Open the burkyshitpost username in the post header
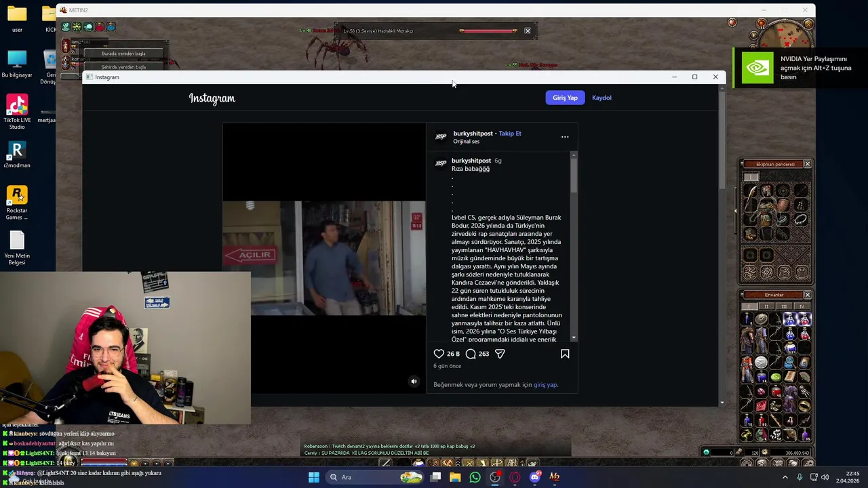Screen dimensions: 868x488 (x=473, y=134)
